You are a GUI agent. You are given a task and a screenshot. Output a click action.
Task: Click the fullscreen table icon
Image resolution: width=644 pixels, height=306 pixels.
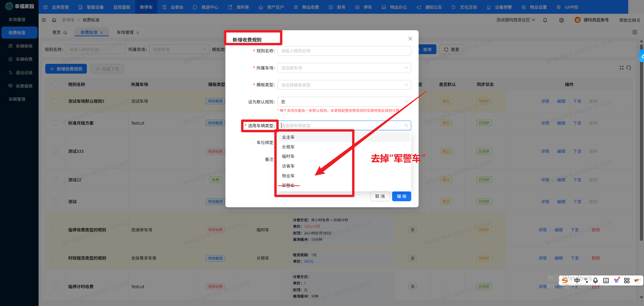point(622,68)
